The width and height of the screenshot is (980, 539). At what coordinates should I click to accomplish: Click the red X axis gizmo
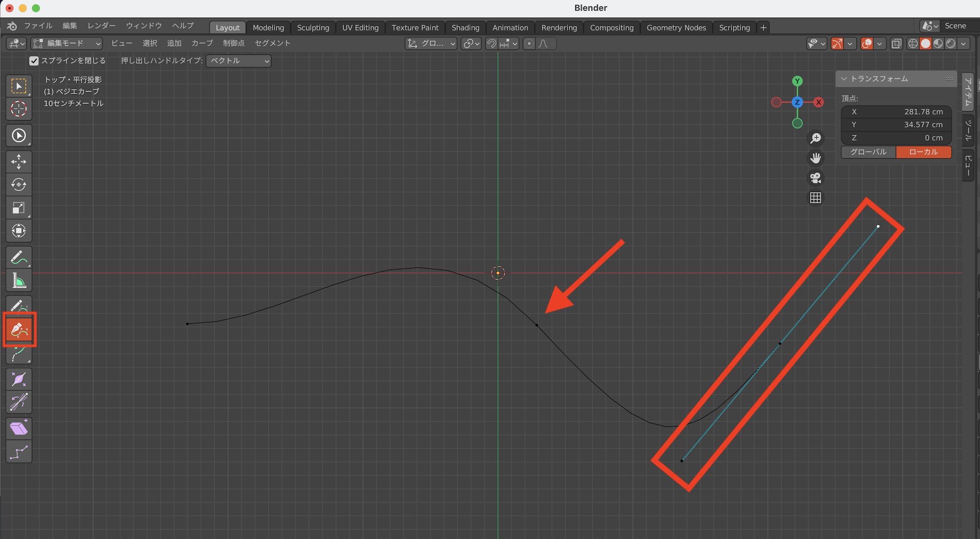coord(818,102)
